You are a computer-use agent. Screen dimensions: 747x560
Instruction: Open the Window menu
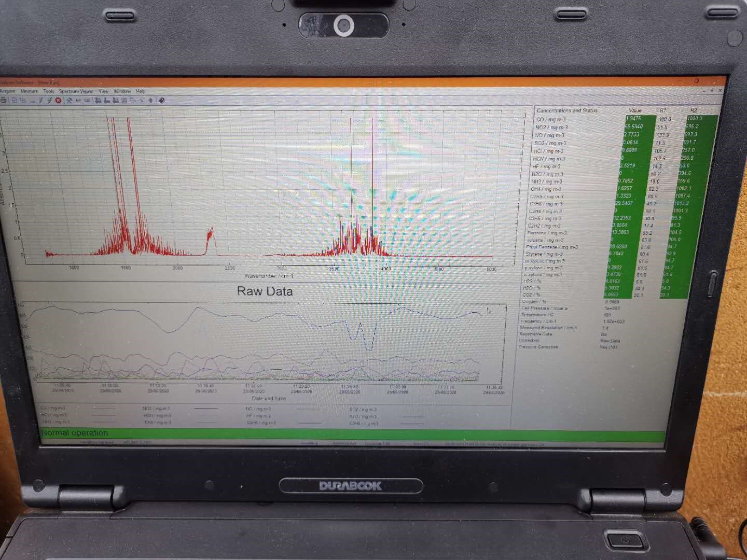click(122, 91)
